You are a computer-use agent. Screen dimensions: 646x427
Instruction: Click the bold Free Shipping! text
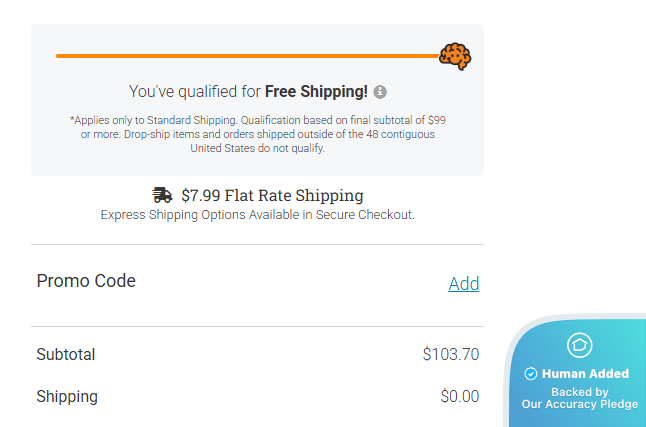[316, 92]
